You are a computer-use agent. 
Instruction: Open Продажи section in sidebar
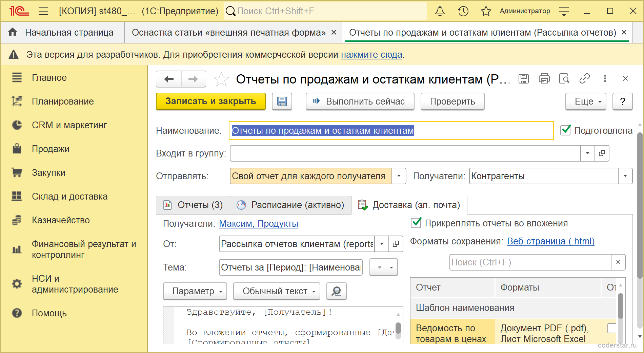[51, 149]
